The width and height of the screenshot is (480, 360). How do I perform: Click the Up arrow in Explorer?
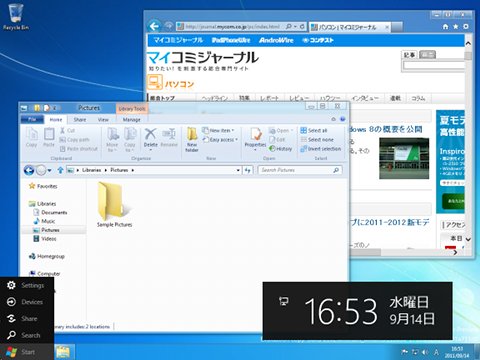tap(60, 170)
